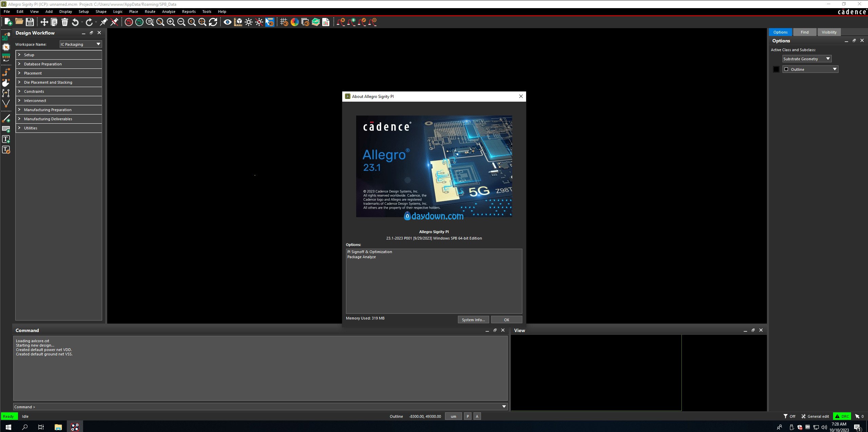Screen dimensions: 868x432
Task: Switch to the Visibility tab
Action: coord(829,32)
